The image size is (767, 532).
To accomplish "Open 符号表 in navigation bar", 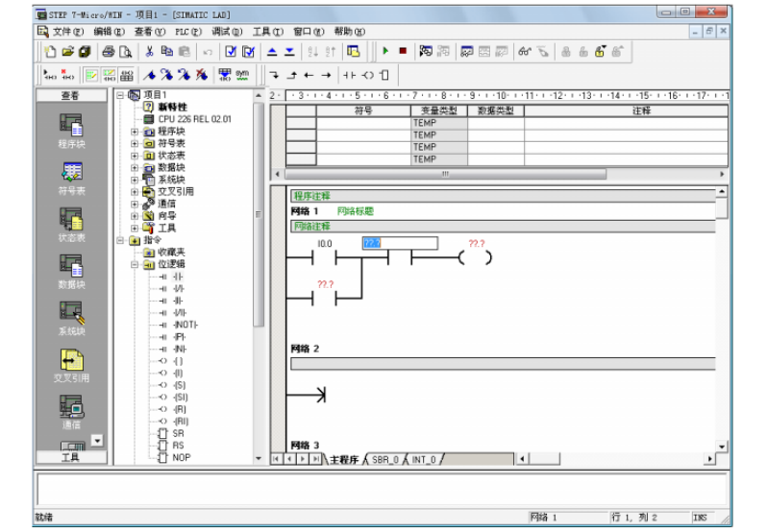I will click(x=71, y=178).
